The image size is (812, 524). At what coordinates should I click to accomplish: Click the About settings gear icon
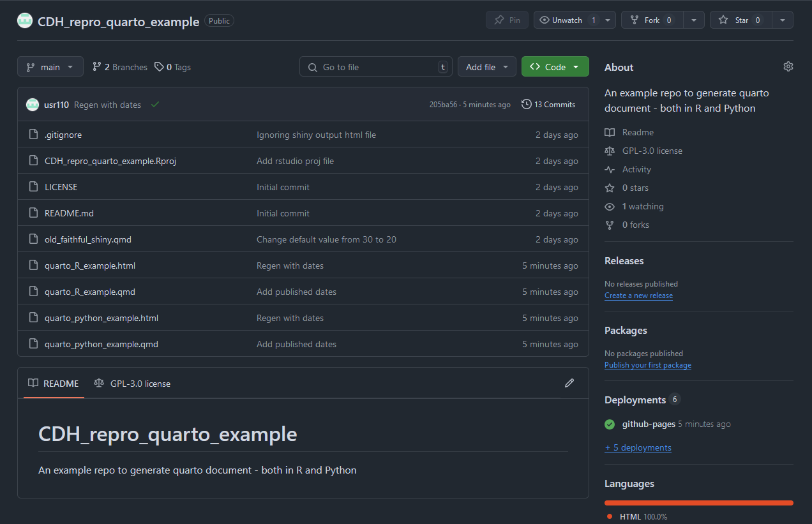pyautogui.click(x=788, y=66)
